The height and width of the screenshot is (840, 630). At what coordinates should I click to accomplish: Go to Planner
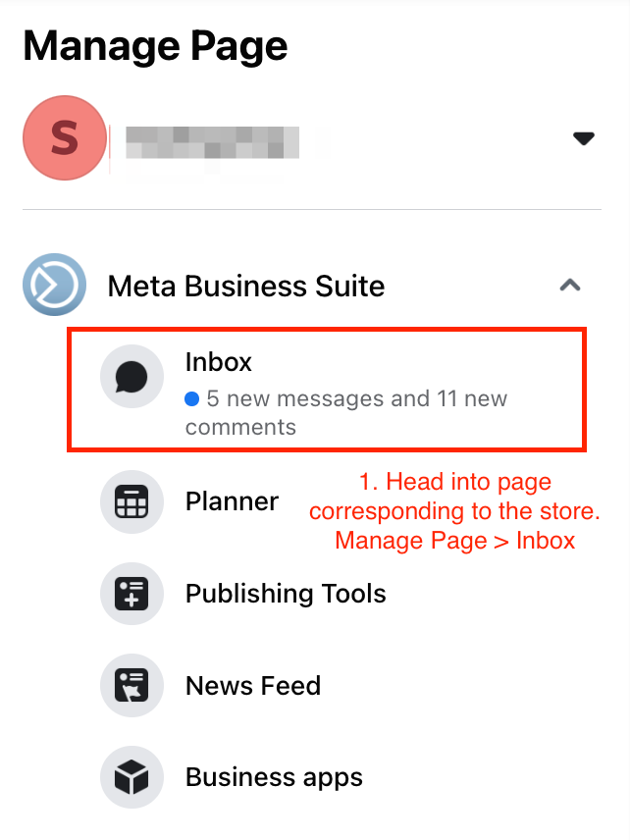click(232, 501)
